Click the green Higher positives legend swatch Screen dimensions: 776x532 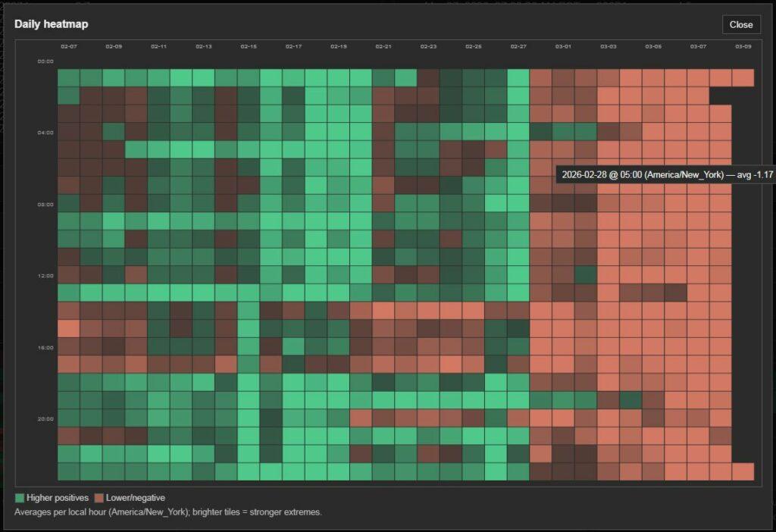[19, 498]
